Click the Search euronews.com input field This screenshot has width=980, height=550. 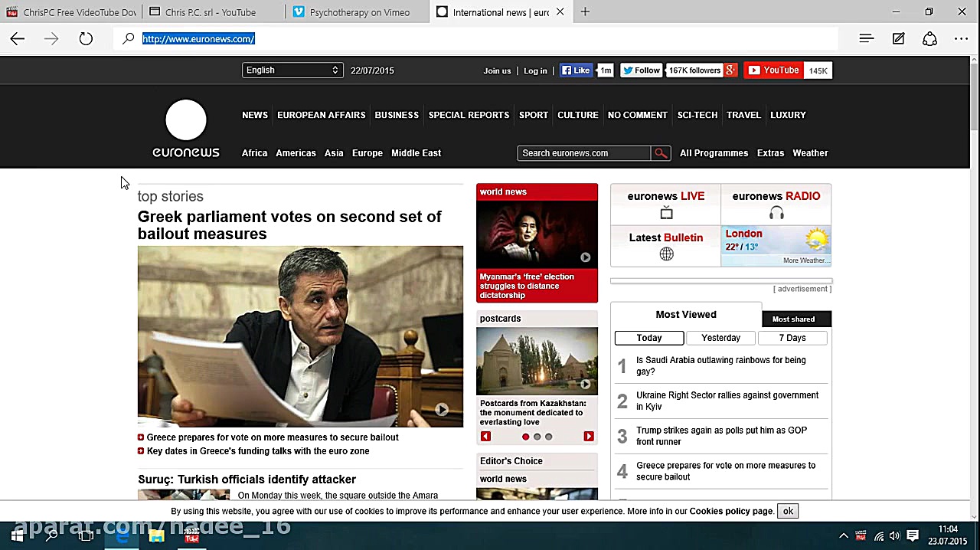584,153
